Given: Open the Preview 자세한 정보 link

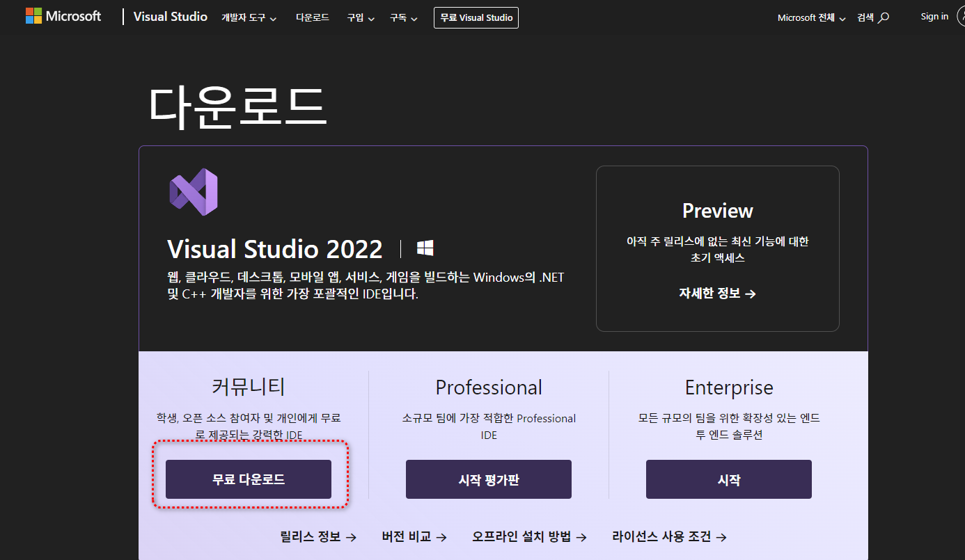Looking at the screenshot, I should 717,294.
